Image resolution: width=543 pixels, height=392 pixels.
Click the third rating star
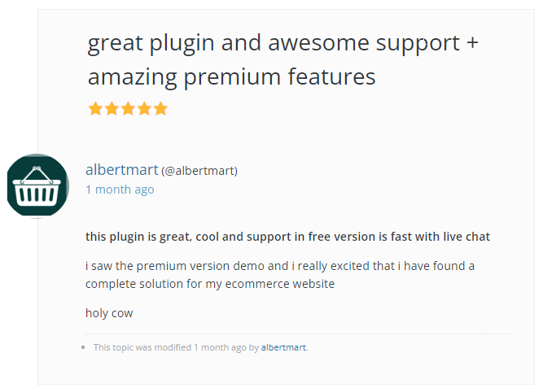(128, 108)
